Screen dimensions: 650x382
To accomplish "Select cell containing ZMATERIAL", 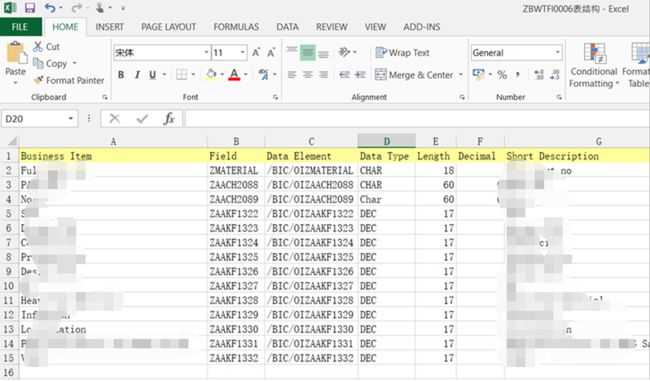I will coord(236,170).
